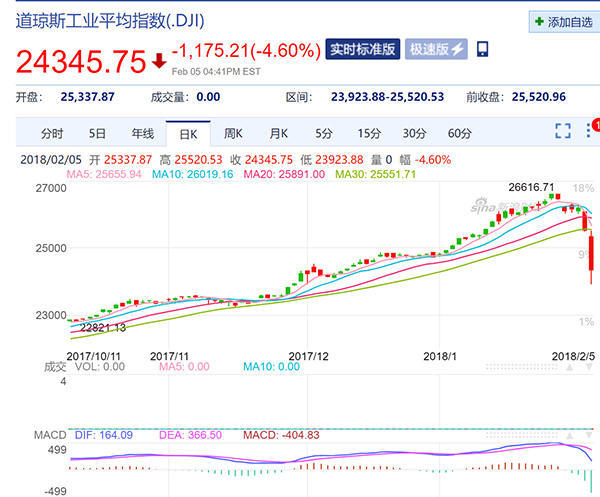Click the 2017/12 date axis label
This screenshot has height=497, width=600.
[308, 356]
